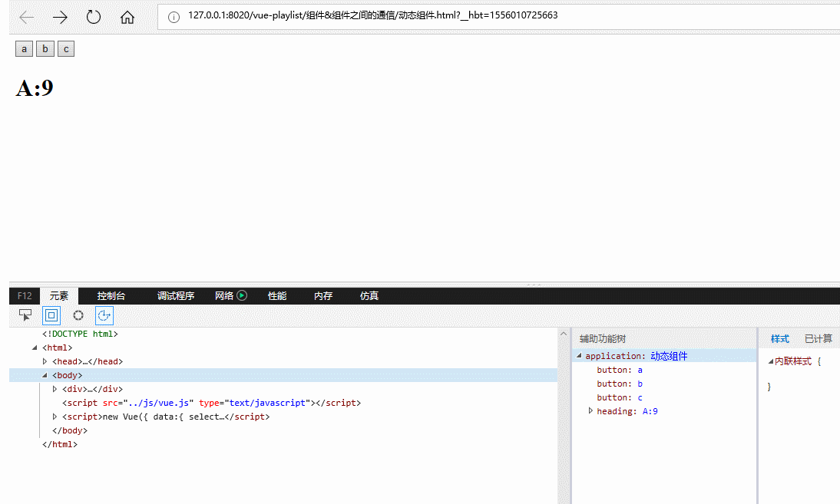Screen dimensions: 840x504
Task: Collapse the html node
Action: coord(35,348)
